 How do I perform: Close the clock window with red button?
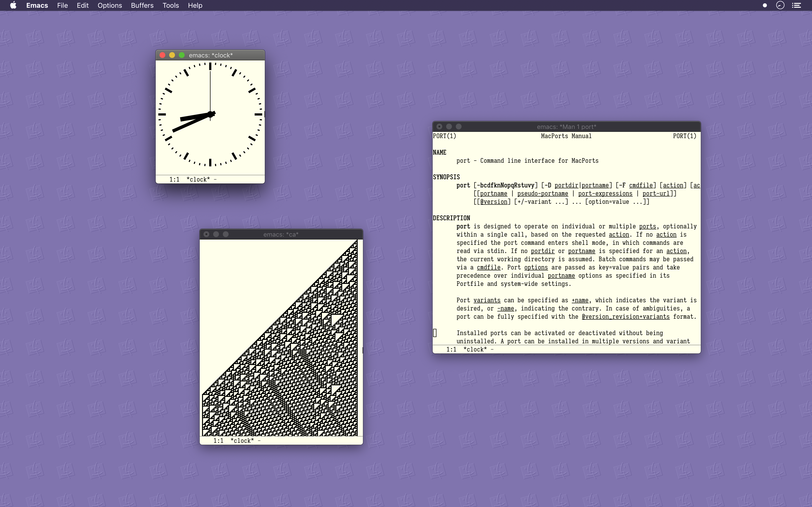coord(162,55)
